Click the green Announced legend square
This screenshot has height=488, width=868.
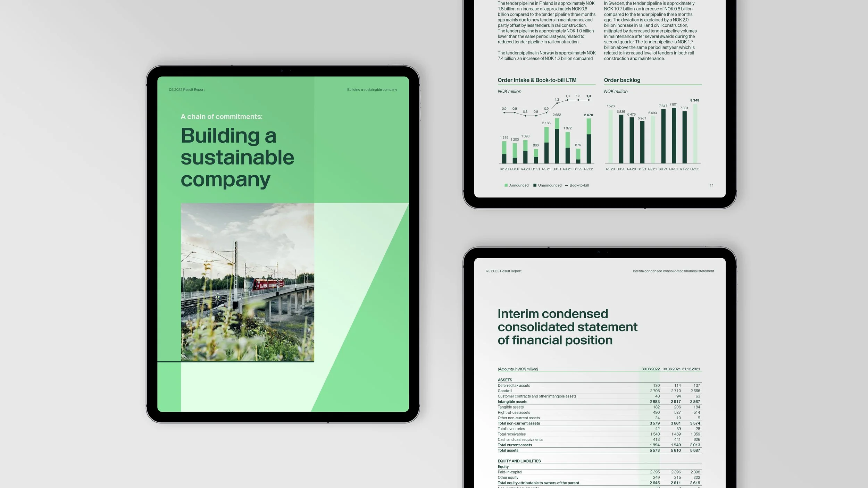pyautogui.click(x=506, y=185)
